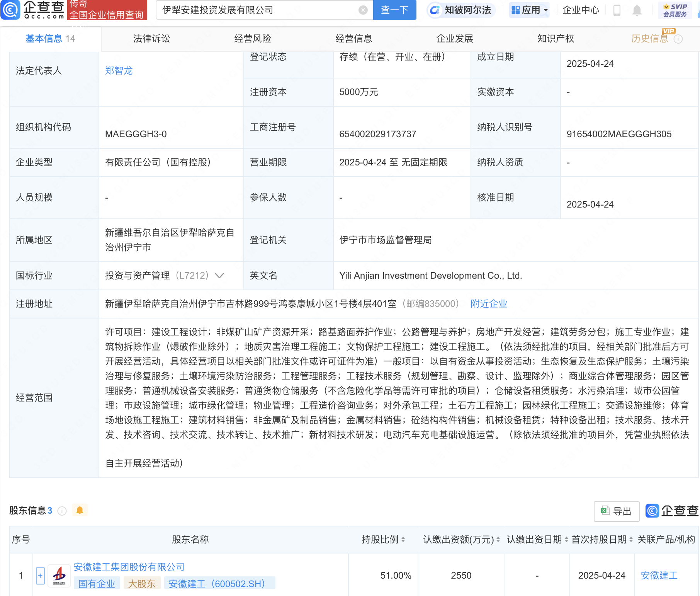Expand the 国标行业 industry chevron
Viewport: 700px width, 596px height.
219,276
